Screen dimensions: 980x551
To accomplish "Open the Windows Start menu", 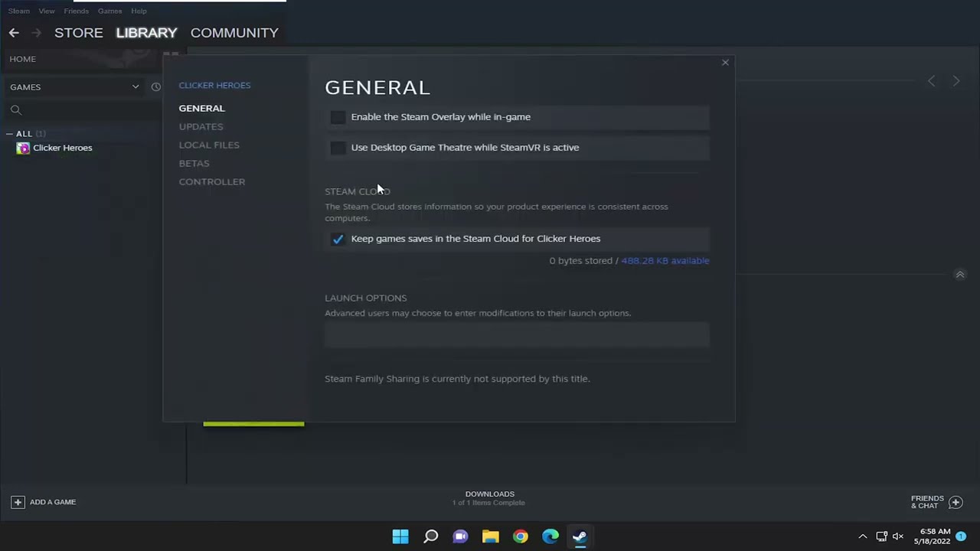I will (x=400, y=536).
